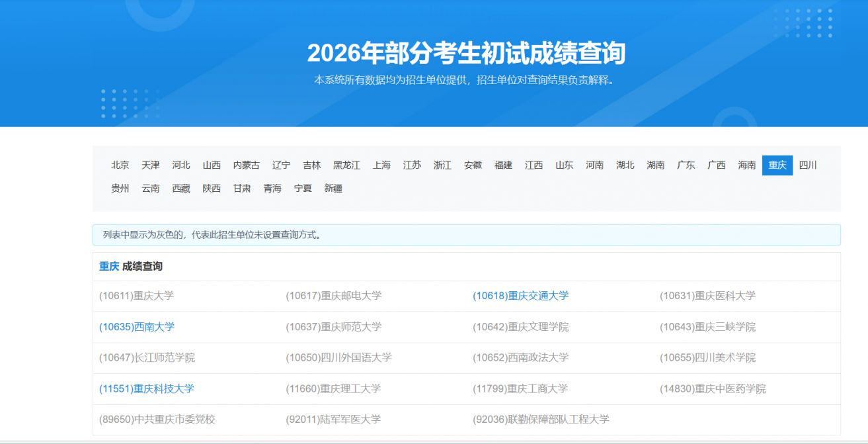Select the 云南 province tab
Viewport: 868px width, 444px height.
point(151,189)
